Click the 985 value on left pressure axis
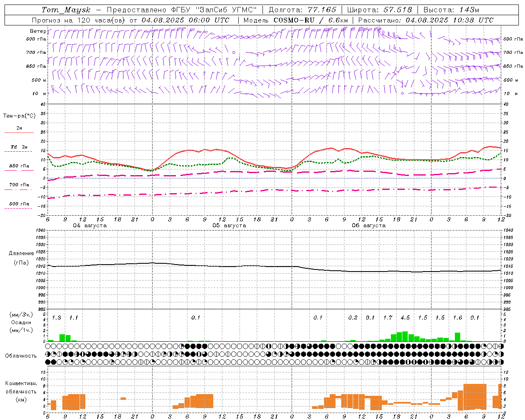Screen dimensions: 525x420 41,309
